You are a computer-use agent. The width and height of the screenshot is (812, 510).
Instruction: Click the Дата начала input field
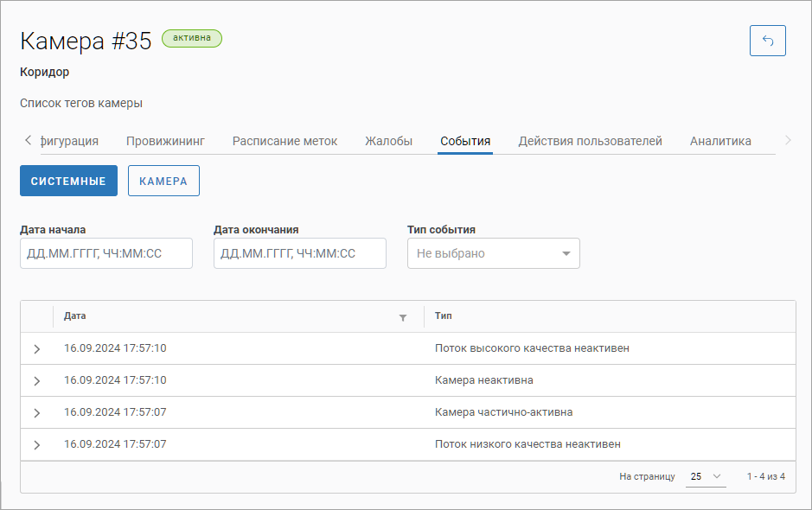[x=105, y=254]
